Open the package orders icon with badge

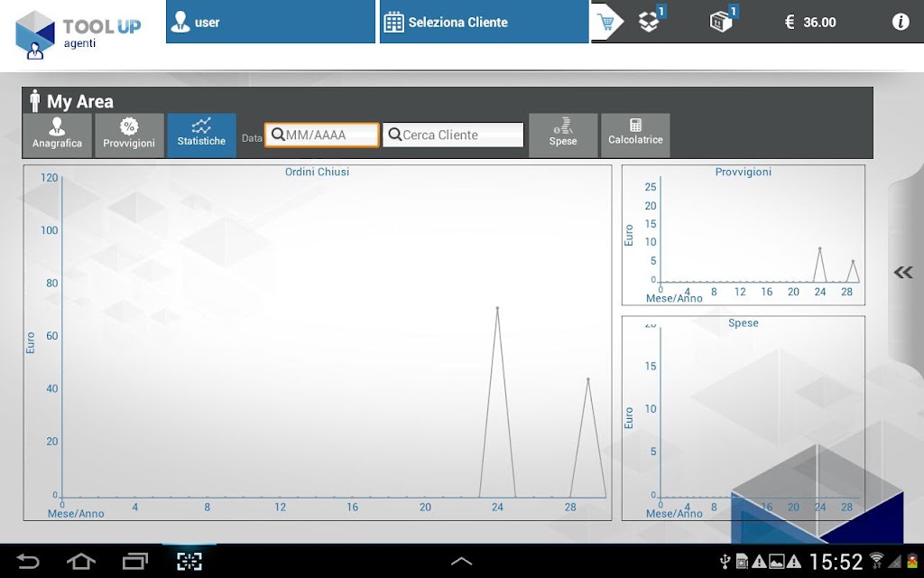(723, 22)
